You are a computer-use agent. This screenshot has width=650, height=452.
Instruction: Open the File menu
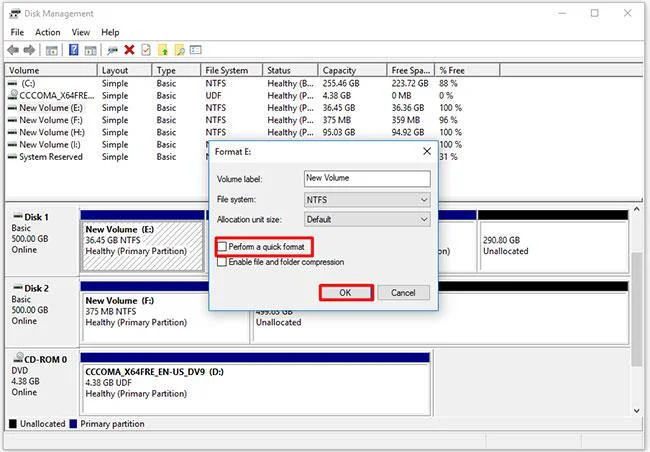[x=17, y=32]
